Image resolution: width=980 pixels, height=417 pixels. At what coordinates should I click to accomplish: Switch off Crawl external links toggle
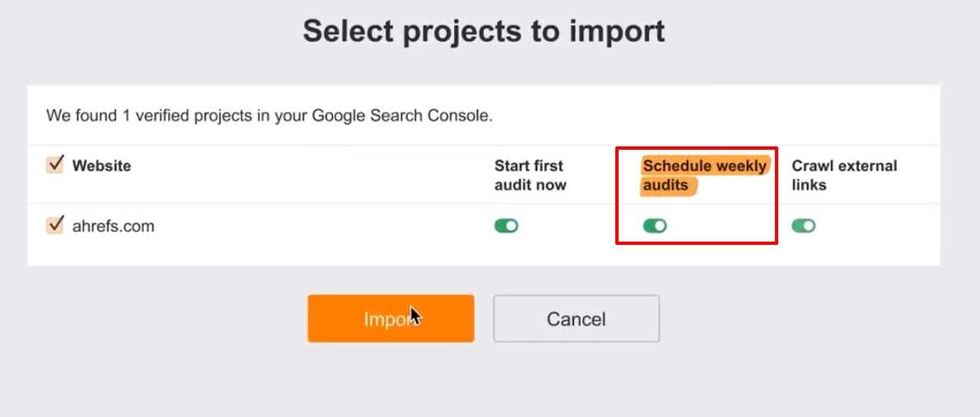[803, 226]
